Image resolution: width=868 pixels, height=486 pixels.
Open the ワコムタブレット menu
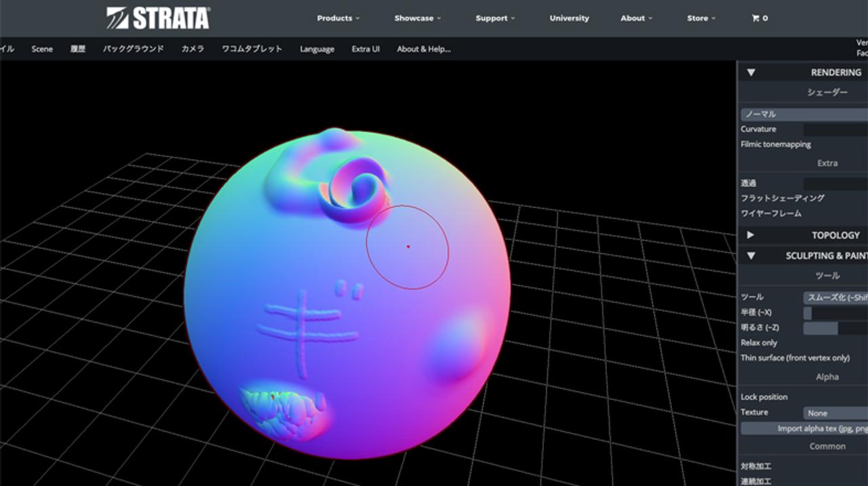tap(252, 49)
